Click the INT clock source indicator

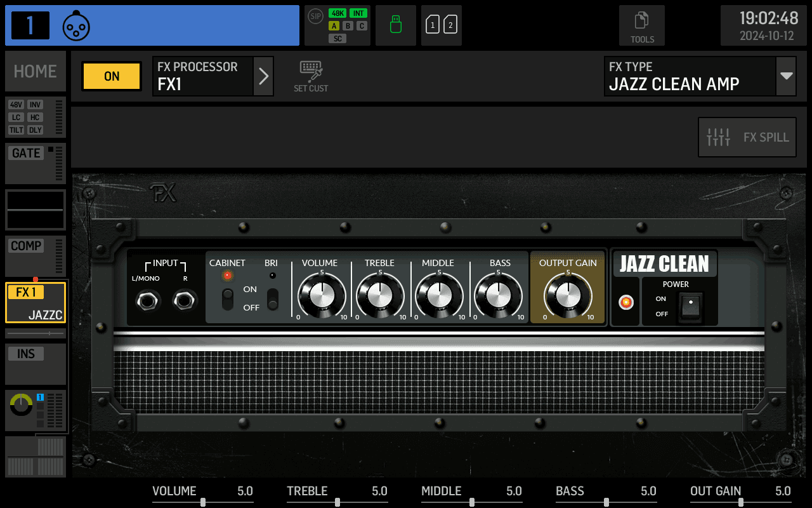click(x=358, y=13)
